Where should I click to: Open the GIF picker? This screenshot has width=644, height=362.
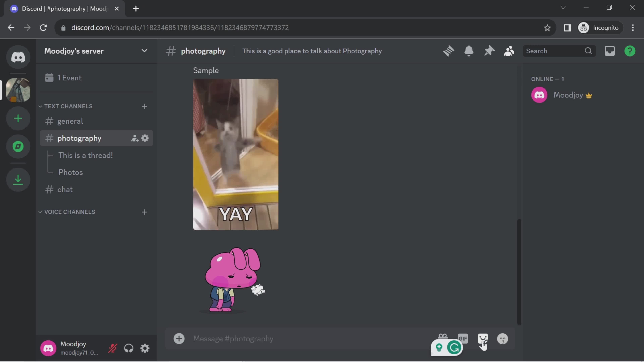coord(463,339)
